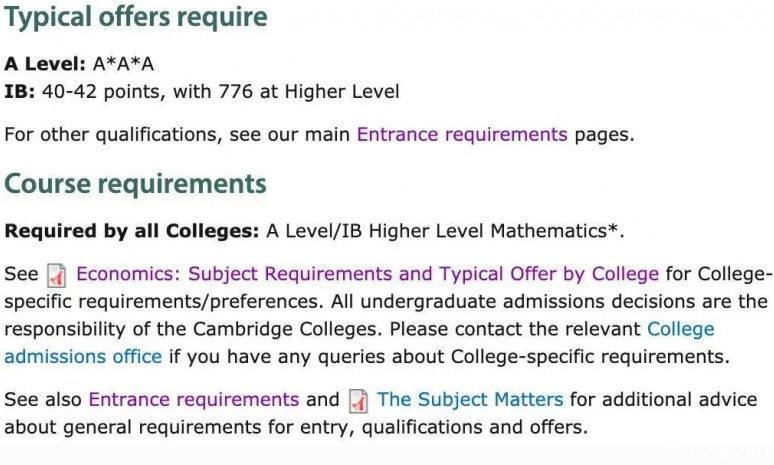Screen dimensions: 774x465
Task: Click the number 776 in the IB line
Action: 235,92
